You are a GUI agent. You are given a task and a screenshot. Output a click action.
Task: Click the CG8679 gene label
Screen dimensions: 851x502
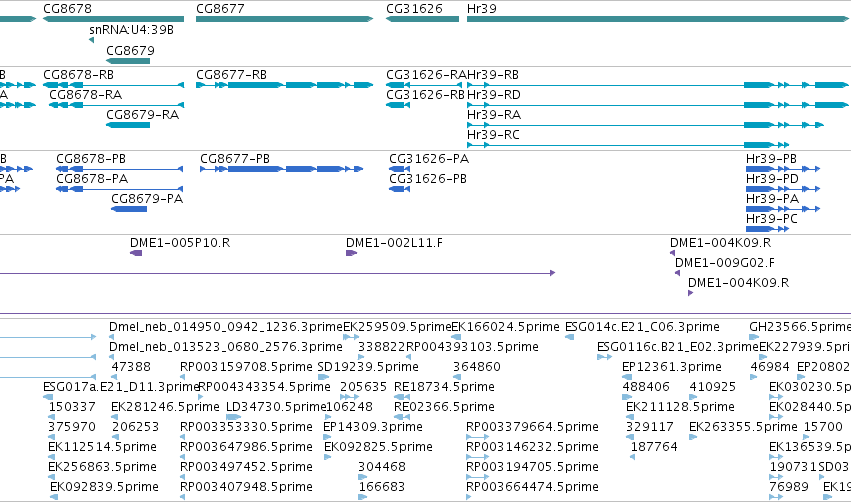pos(130,50)
